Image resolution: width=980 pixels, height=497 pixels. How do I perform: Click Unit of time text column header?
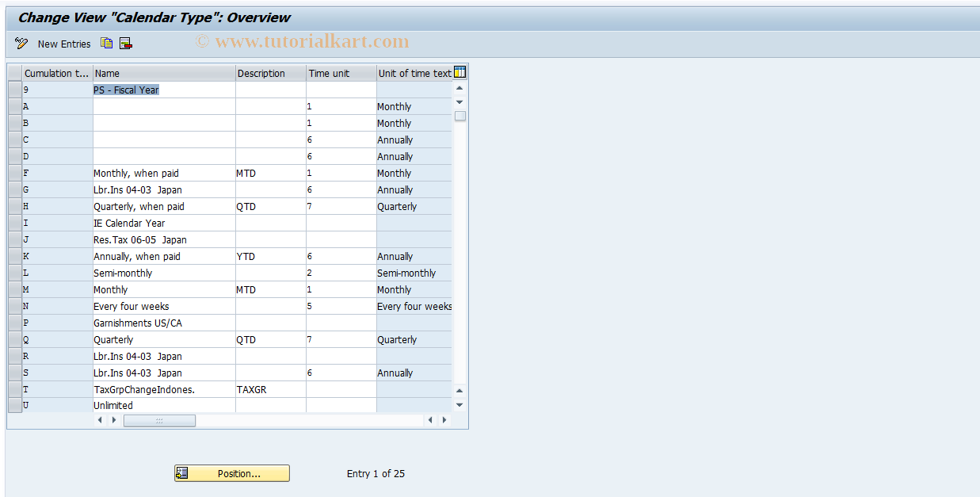click(x=414, y=73)
